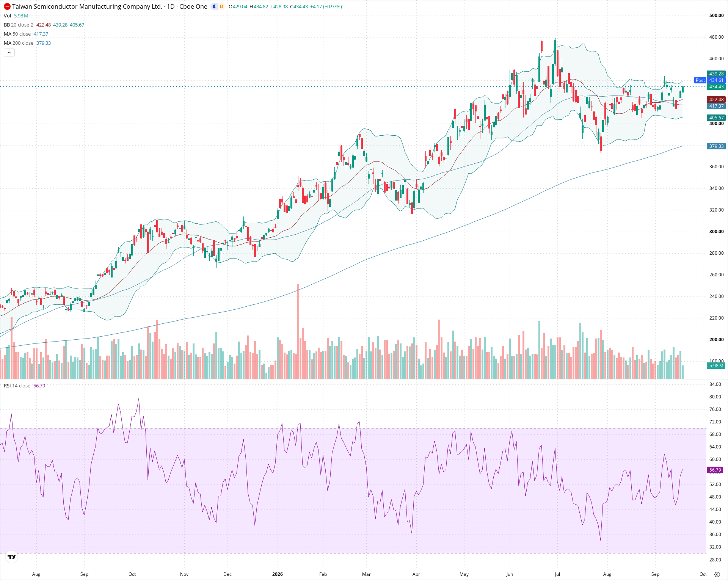Click the blue moon post-market session icon
728x580 pixels.
[214, 6]
